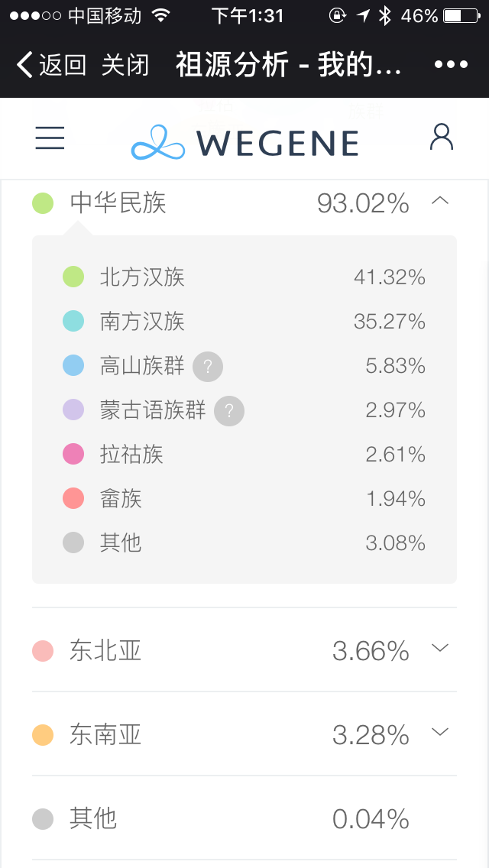Show help for 高山族群 question mark
The image size is (489, 868).
point(208,367)
